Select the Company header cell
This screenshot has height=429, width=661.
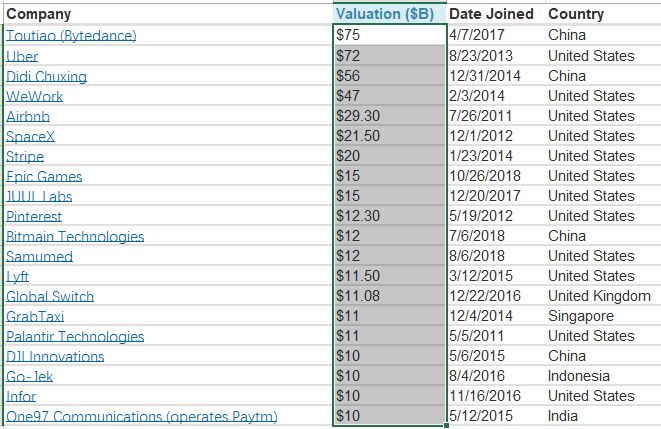click(169, 14)
